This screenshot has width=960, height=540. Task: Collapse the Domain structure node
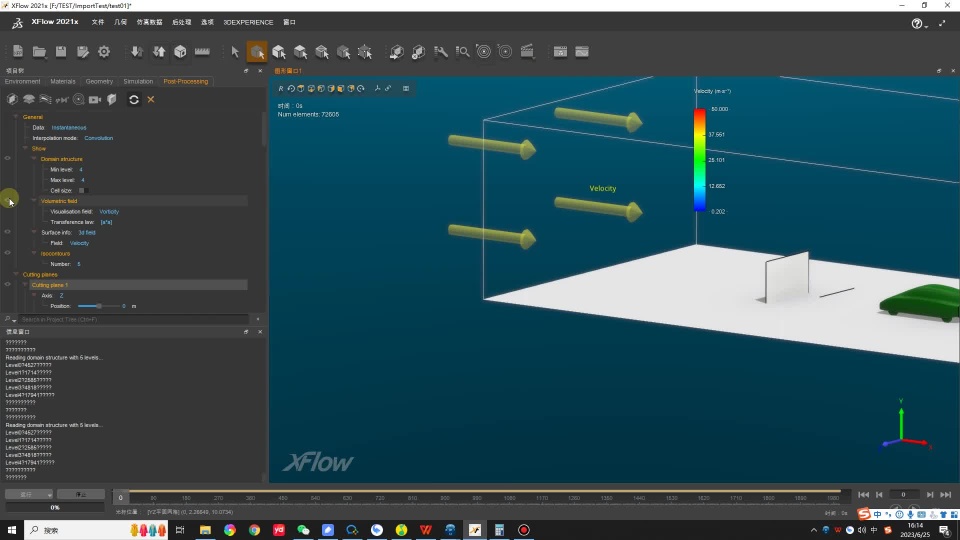pyautogui.click(x=34, y=159)
